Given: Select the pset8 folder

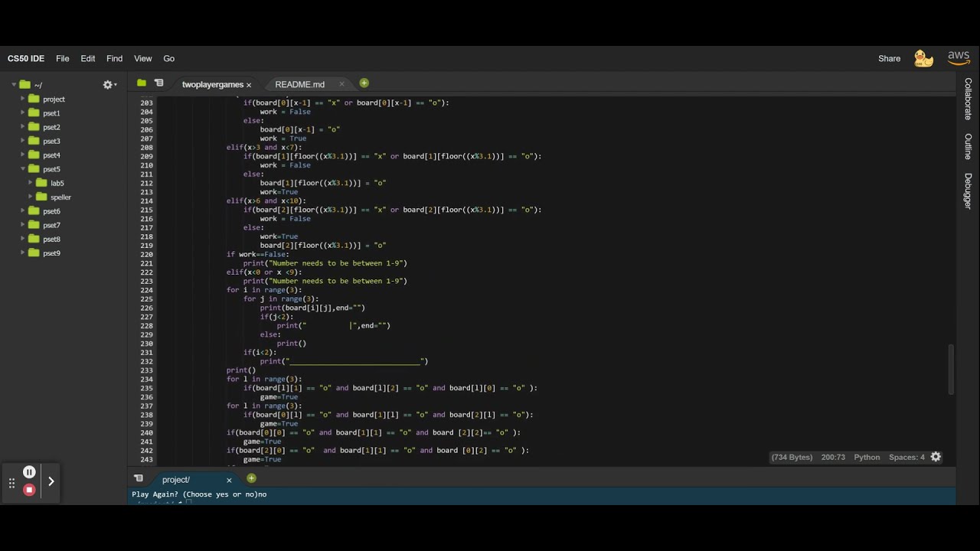Looking at the screenshot, I should 51,240.
